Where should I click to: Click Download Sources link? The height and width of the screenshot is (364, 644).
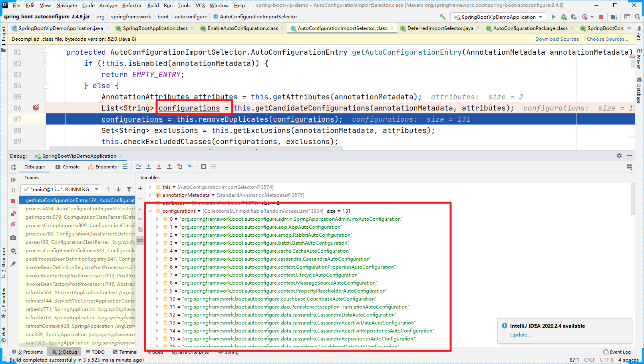tap(557, 39)
